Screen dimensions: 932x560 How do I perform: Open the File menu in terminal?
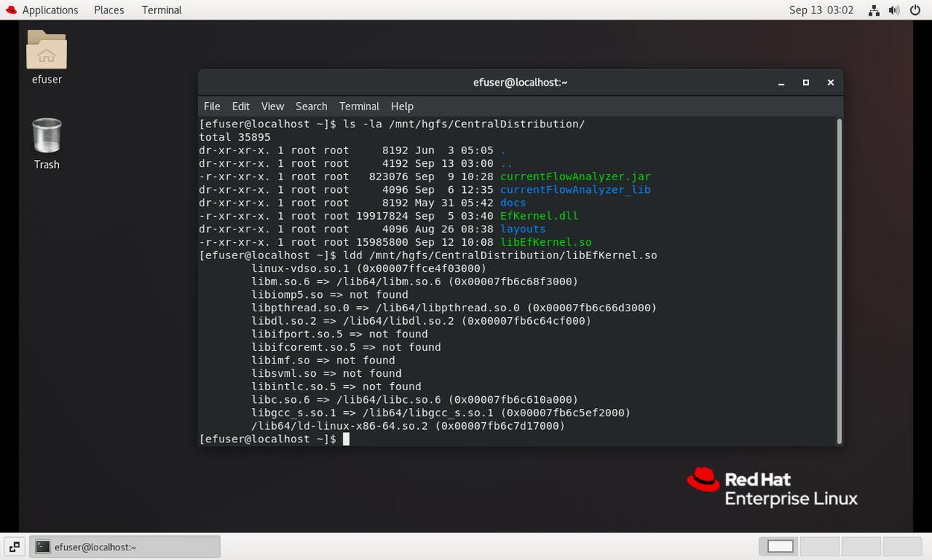pos(212,106)
